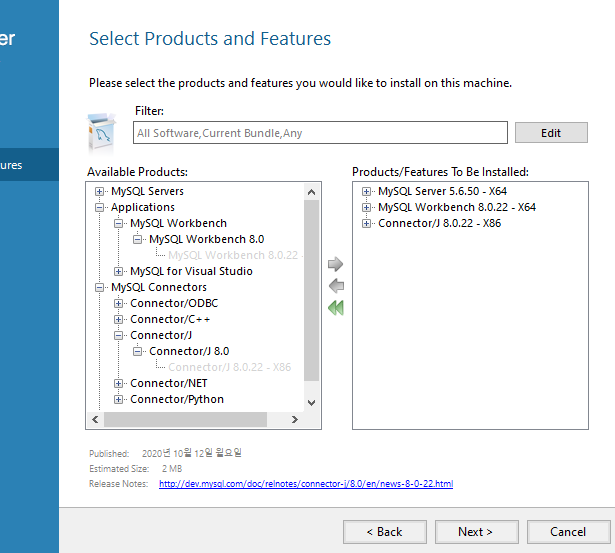This screenshot has height=553, width=615.
Task: Select the MySQL Connectors tree item
Action: (x=159, y=287)
